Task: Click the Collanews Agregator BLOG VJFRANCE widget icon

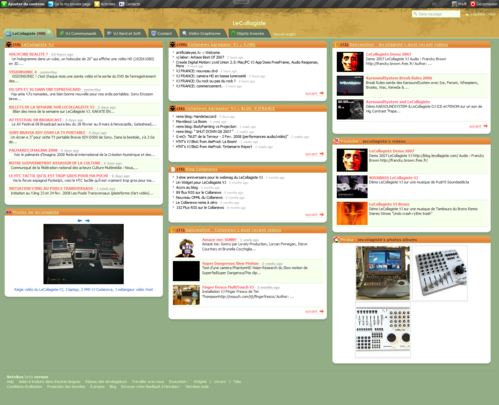Action: click(172, 108)
